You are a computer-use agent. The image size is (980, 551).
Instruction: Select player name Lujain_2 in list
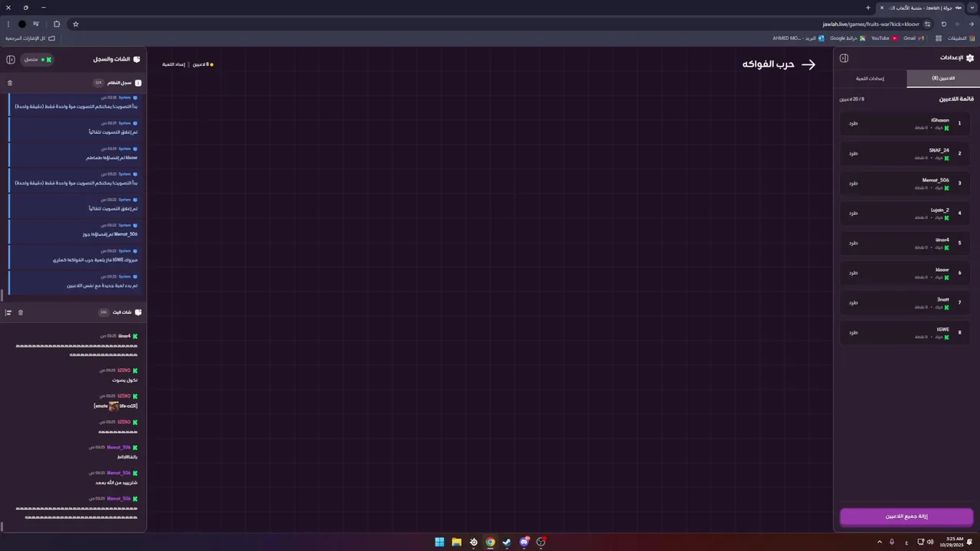[940, 210]
